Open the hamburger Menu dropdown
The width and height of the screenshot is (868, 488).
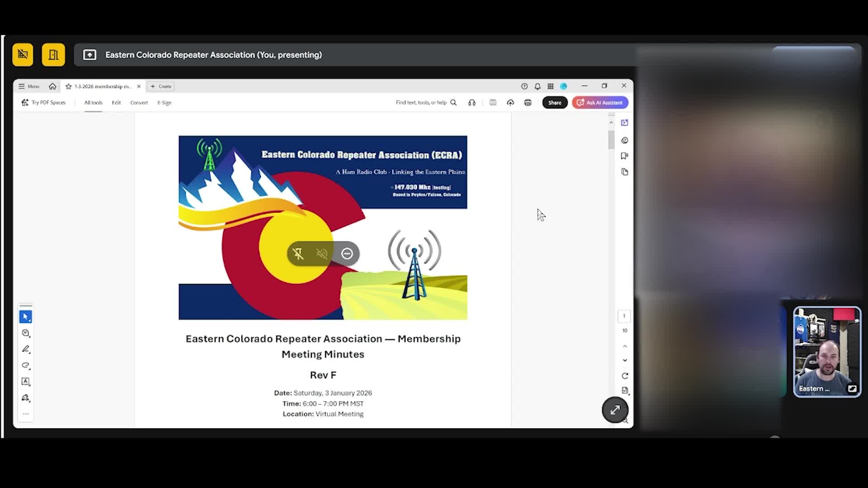[x=29, y=86]
